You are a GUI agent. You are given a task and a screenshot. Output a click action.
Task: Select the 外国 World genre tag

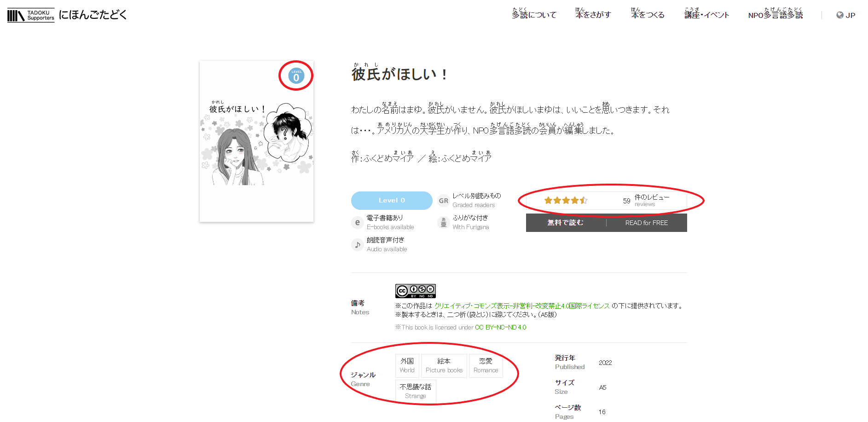pyautogui.click(x=407, y=366)
